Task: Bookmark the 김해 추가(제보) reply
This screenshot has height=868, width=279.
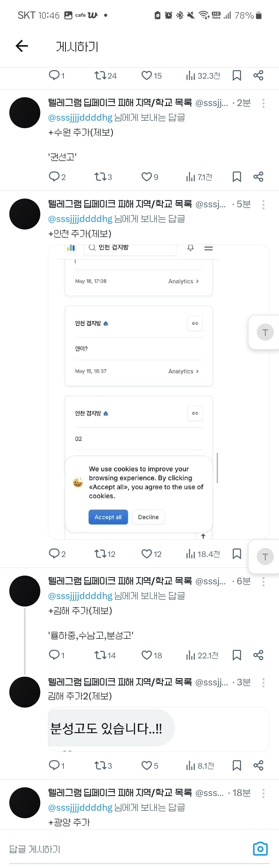Action: 237,655
